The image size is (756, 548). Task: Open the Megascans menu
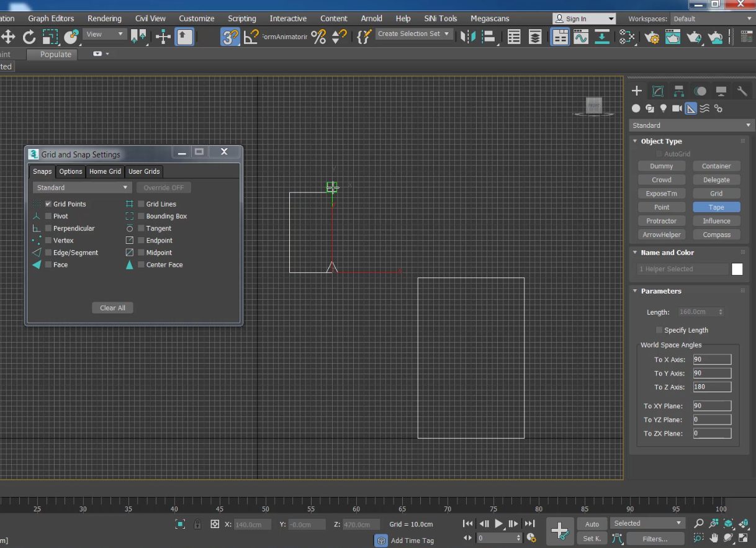coord(490,19)
